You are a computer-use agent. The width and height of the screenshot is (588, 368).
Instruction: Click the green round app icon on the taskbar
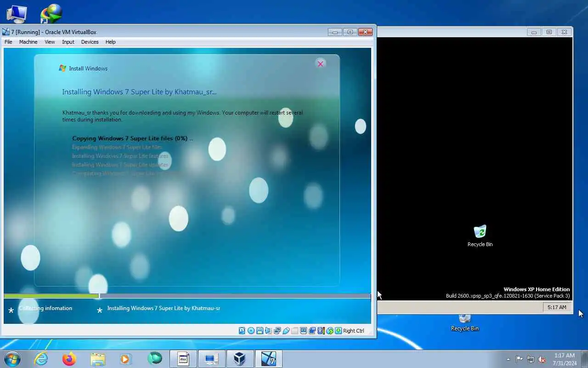click(155, 358)
